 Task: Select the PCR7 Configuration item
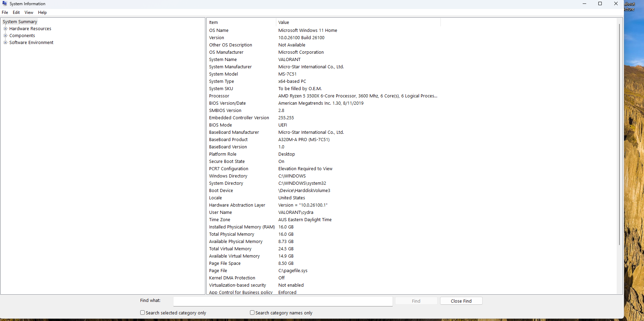[x=229, y=169]
